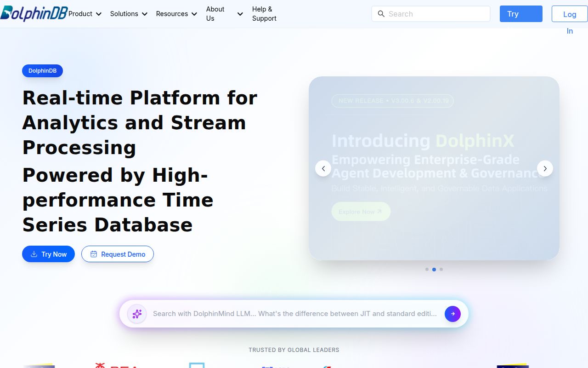Screen dimensions: 588x368
Task: Open the Product menu
Action: (x=85, y=14)
